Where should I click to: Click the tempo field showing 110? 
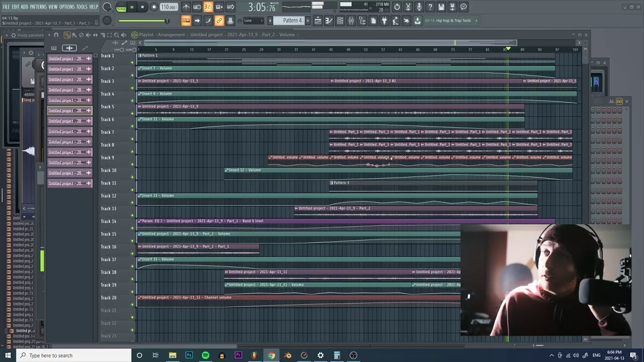(x=169, y=7)
